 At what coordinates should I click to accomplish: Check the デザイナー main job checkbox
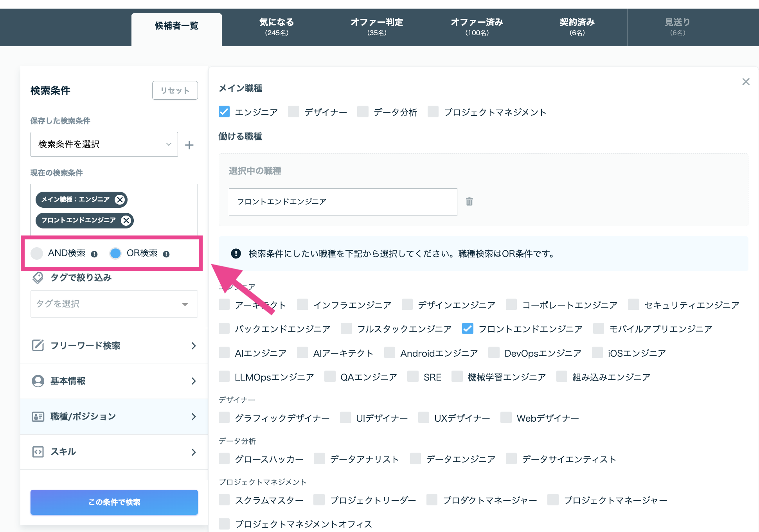pyautogui.click(x=293, y=112)
